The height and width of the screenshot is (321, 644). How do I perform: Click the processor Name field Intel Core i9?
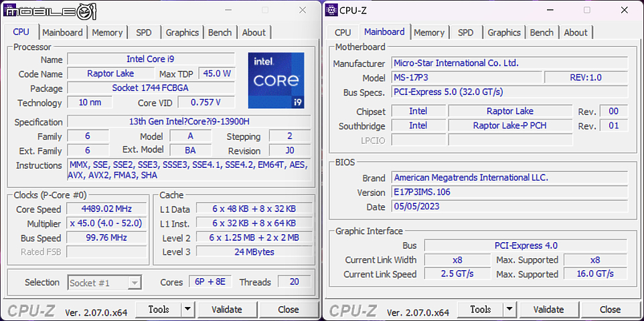[151, 59]
